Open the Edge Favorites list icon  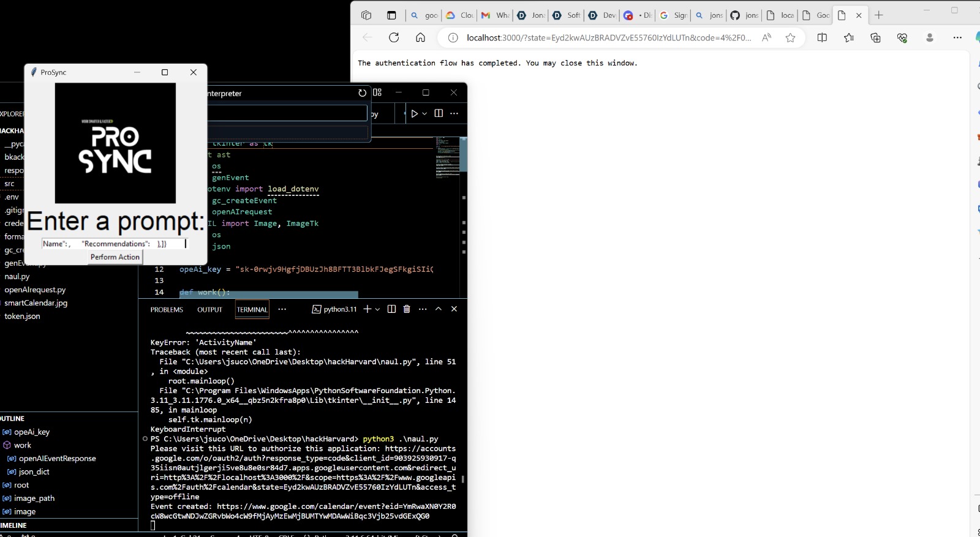tap(849, 38)
